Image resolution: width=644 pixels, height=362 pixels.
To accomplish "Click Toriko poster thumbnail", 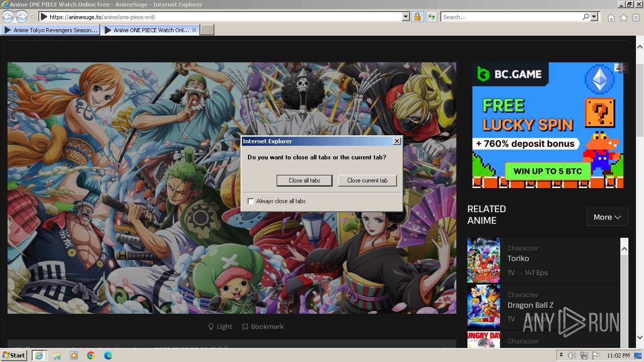I will pyautogui.click(x=484, y=260).
